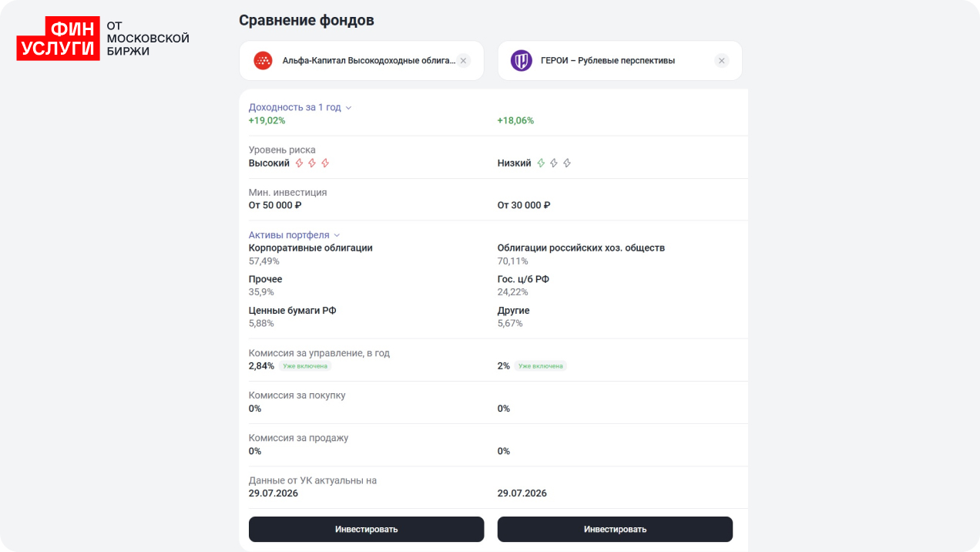The height and width of the screenshot is (552, 980).
Task: Expand the Активы портфеля section
Action: pos(294,235)
